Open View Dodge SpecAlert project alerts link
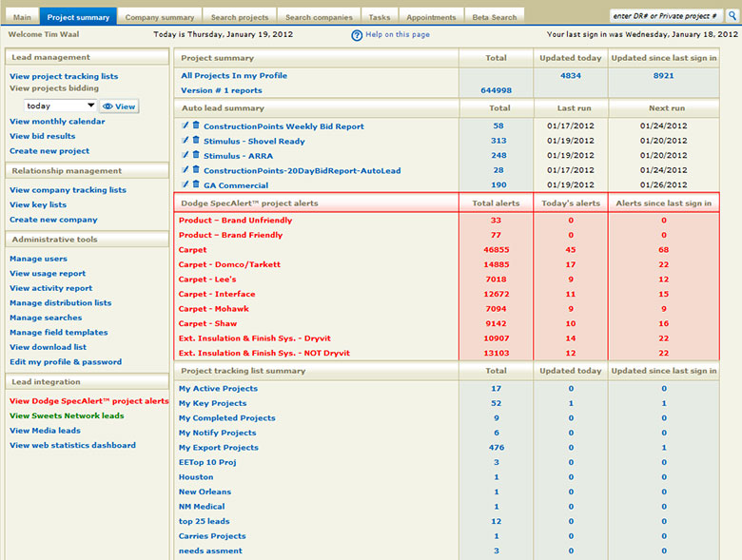This screenshot has width=742, height=560. [x=89, y=400]
